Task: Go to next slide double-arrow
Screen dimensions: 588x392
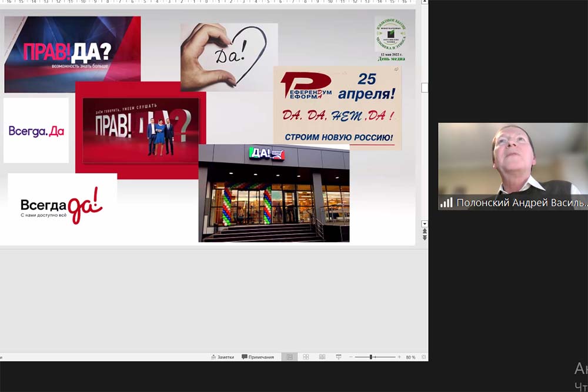Action: point(425,237)
